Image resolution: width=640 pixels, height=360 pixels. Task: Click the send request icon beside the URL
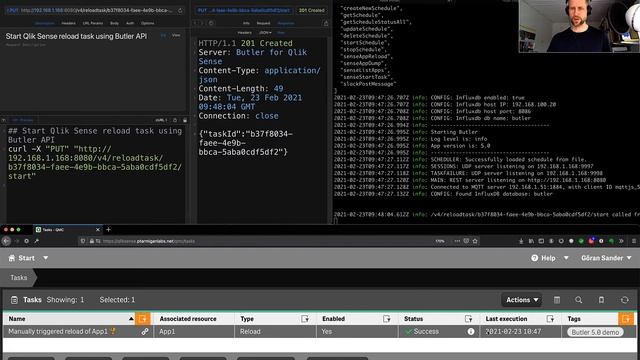[x=180, y=10]
